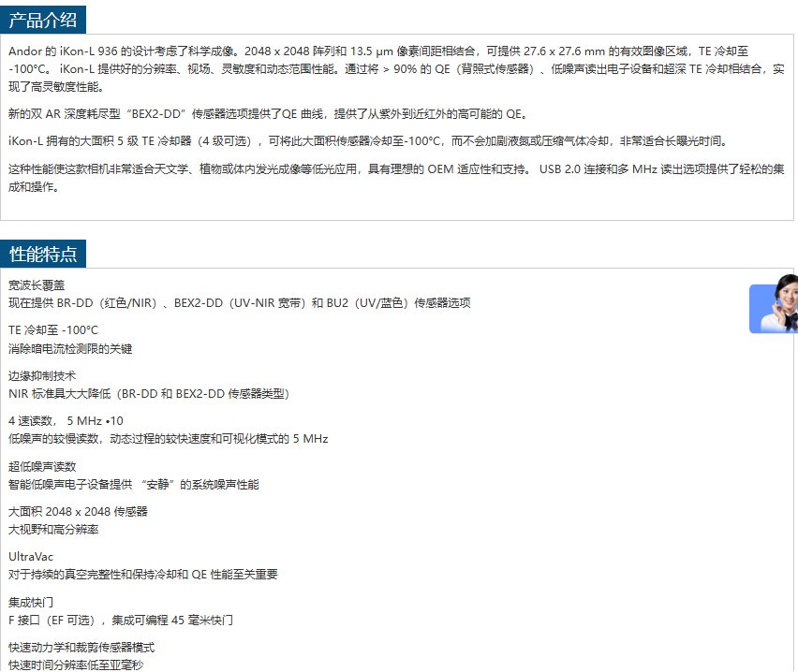Click the customer service avatar icon
This screenshot has height=672, width=798.
tap(774, 305)
